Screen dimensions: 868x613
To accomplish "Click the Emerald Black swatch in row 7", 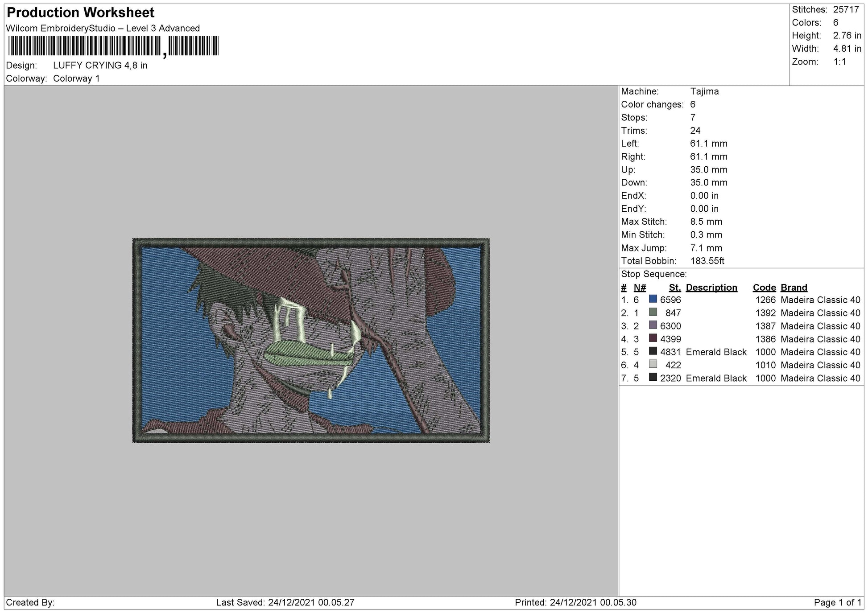I will click(653, 377).
